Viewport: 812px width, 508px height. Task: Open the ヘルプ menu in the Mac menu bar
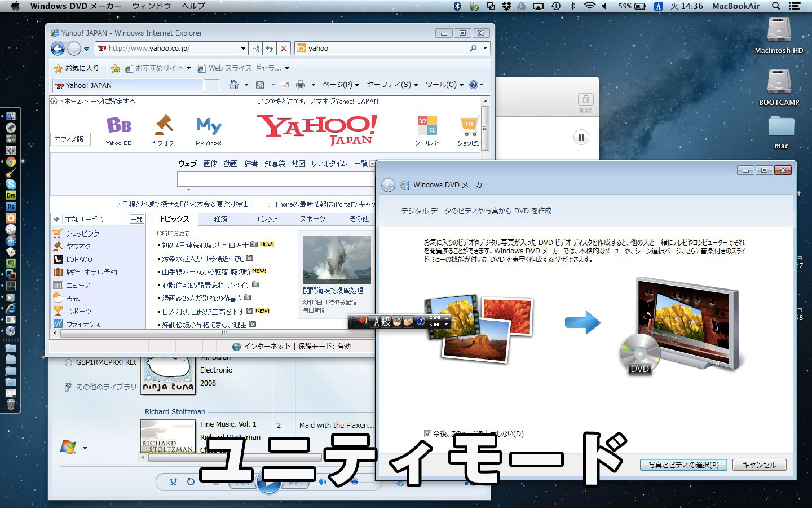pyautogui.click(x=193, y=6)
